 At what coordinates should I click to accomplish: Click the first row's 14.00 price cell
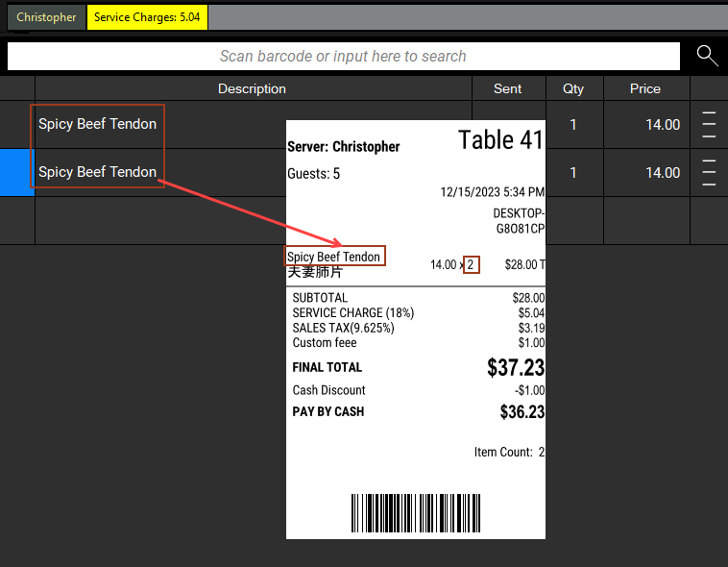click(x=662, y=125)
